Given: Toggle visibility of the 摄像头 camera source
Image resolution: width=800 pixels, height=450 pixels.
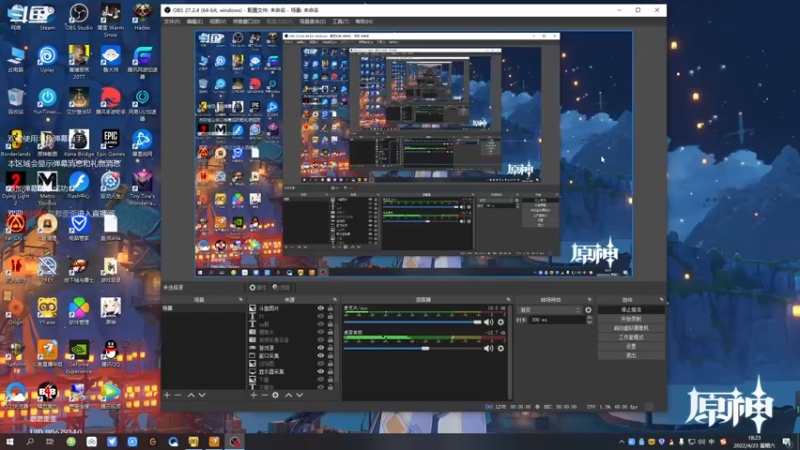Looking at the screenshot, I should coord(320,332).
